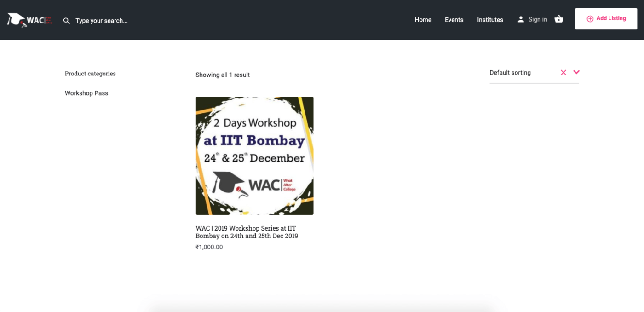Click the Product categories heading
This screenshot has width=644, height=312.
tap(90, 74)
